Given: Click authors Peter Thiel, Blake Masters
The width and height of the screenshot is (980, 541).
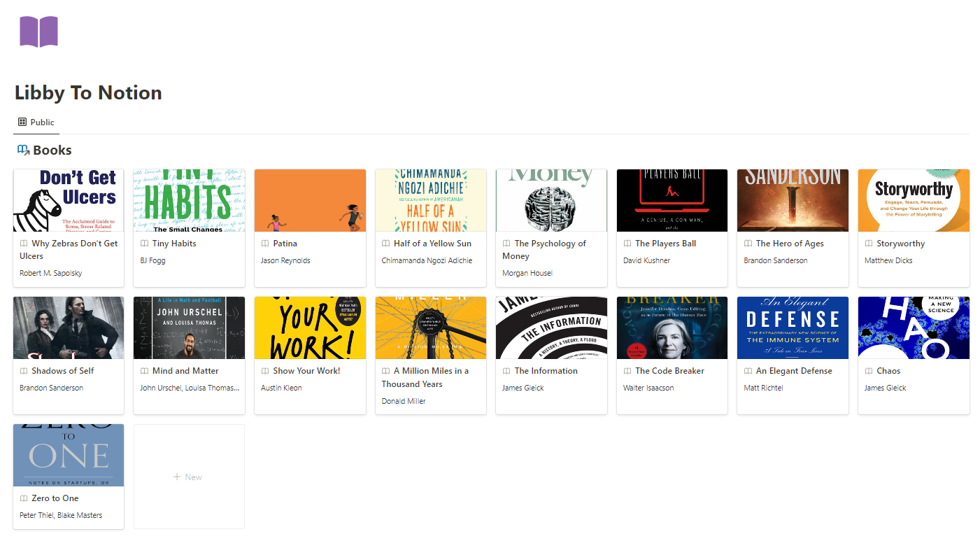Looking at the screenshot, I should 61,515.
